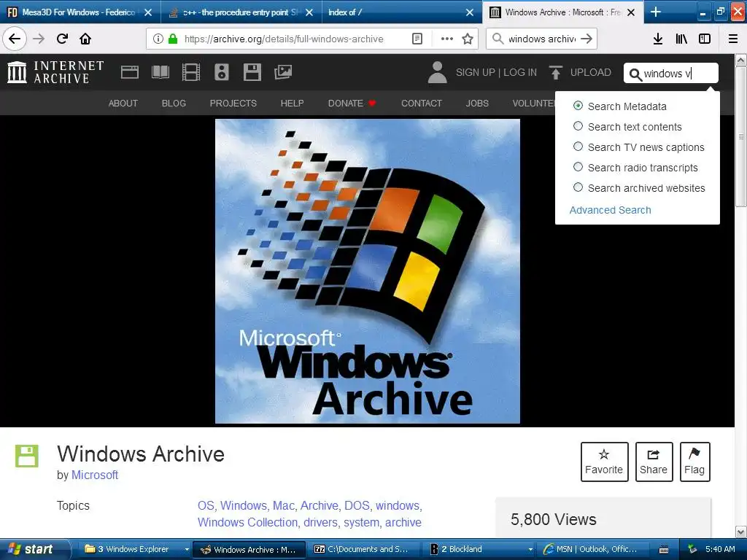Open the Audio speaker icon
Image resolution: width=747 pixels, height=560 pixels.
pos(222,72)
